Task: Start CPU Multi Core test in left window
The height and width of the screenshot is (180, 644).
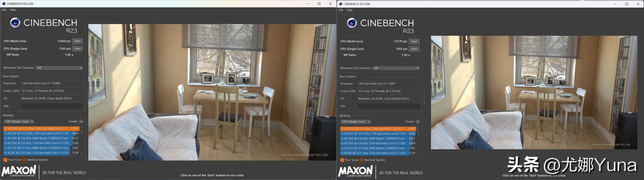Action: pos(77,41)
